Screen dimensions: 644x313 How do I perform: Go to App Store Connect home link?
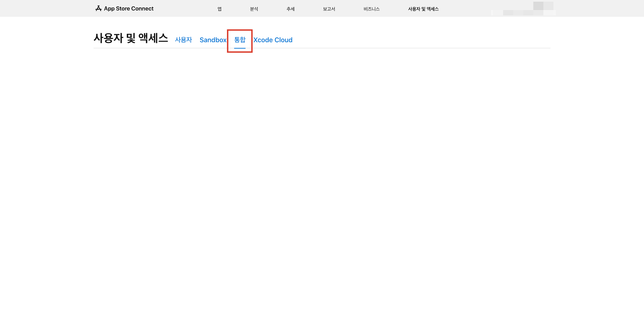[124, 8]
